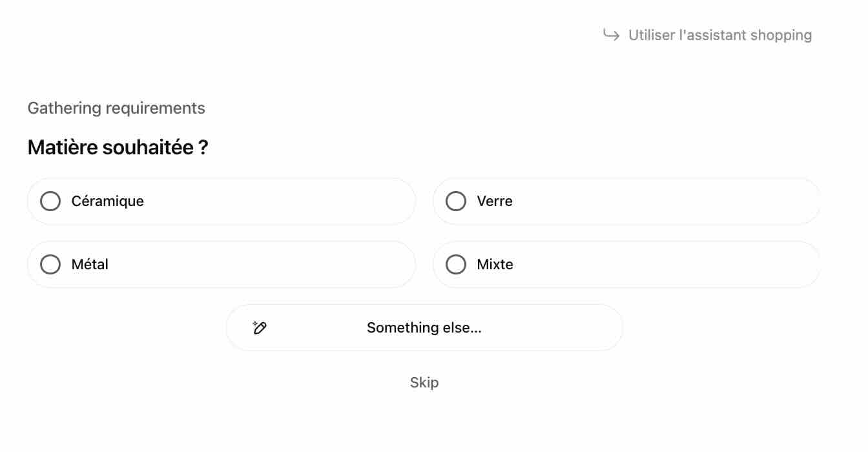The height and width of the screenshot is (452, 868).
Task: Click the Mixte label text
Action: (495, 265)
